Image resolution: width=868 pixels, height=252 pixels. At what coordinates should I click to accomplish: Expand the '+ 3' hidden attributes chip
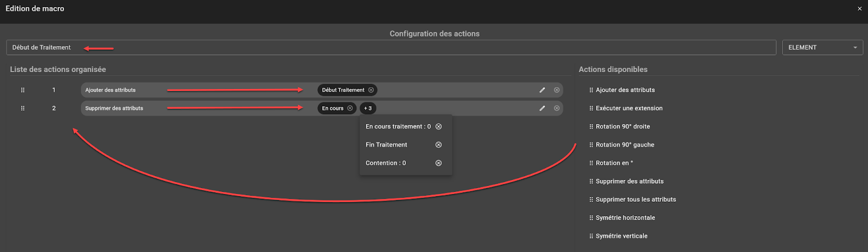click(x=368, y=108)
